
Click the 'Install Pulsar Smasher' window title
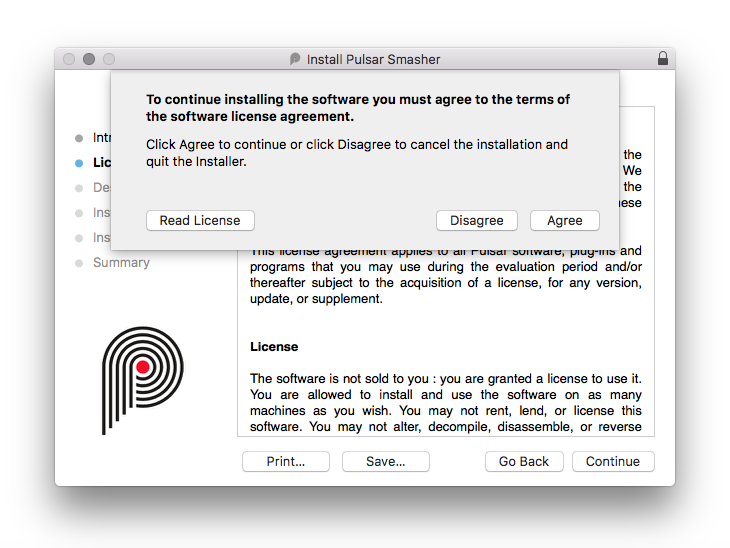[x=373, y=60]
